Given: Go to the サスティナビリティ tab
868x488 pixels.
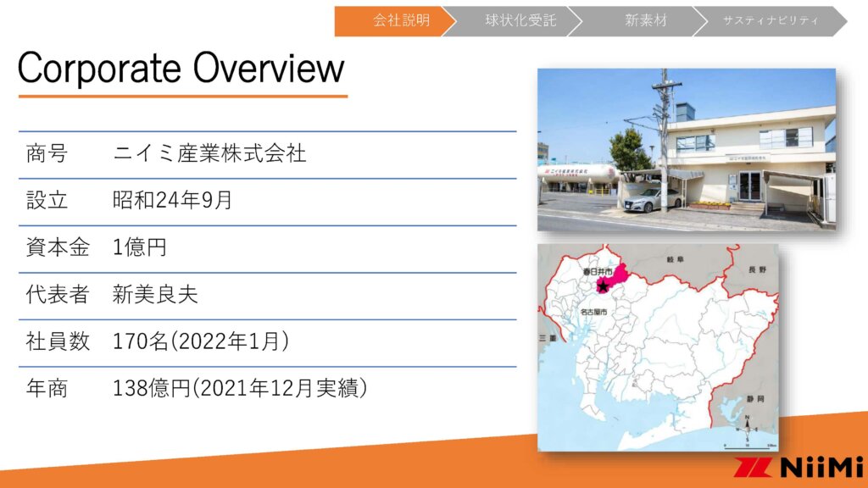Looking at the screenshot, I should click(771, 21).
